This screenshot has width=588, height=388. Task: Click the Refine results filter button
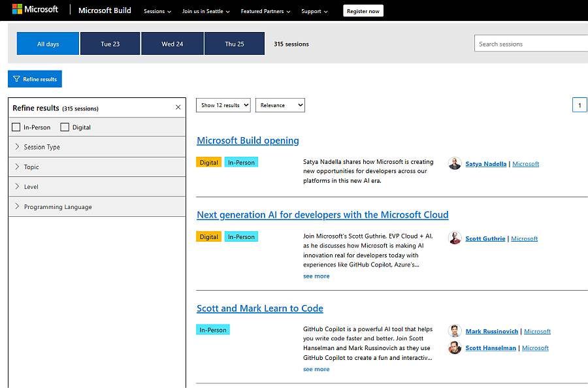pos(35,79)
